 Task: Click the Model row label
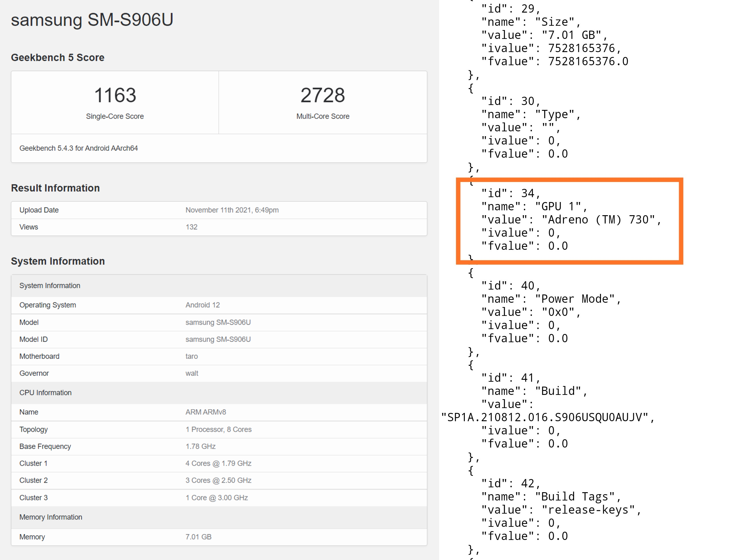(29, 322)
